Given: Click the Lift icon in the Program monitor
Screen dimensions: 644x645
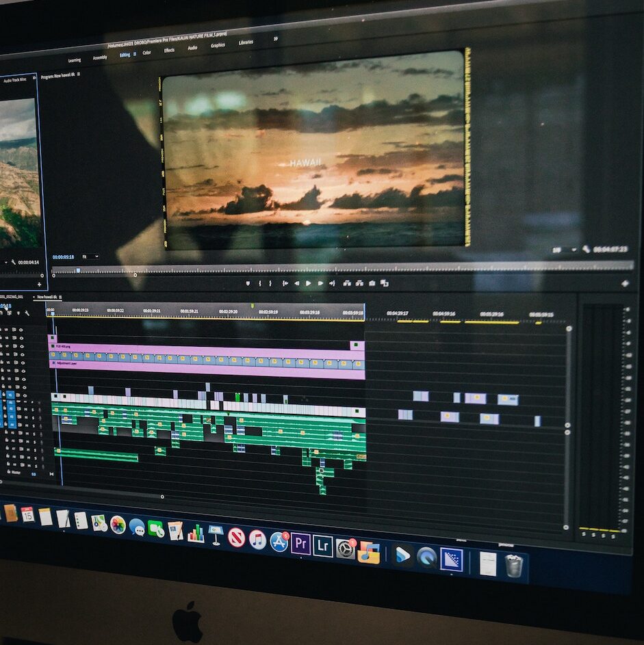Looking at the screenshot, I should [346, 283].
